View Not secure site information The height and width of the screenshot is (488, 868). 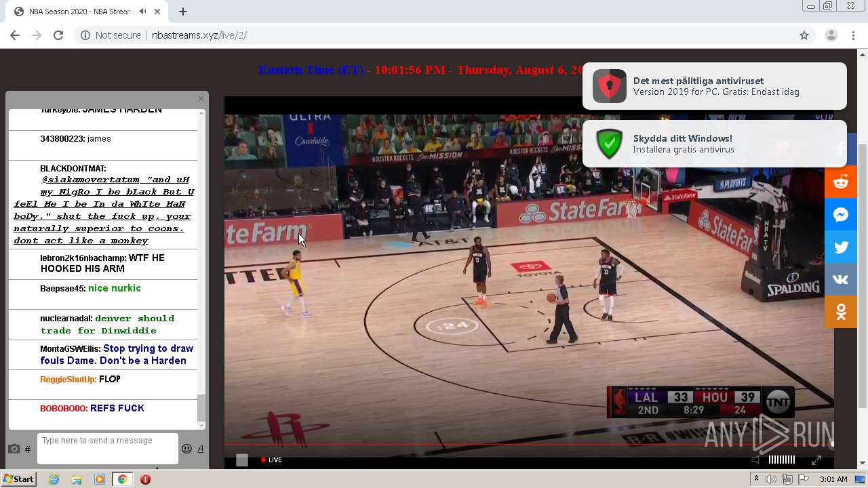coord(111,35)
